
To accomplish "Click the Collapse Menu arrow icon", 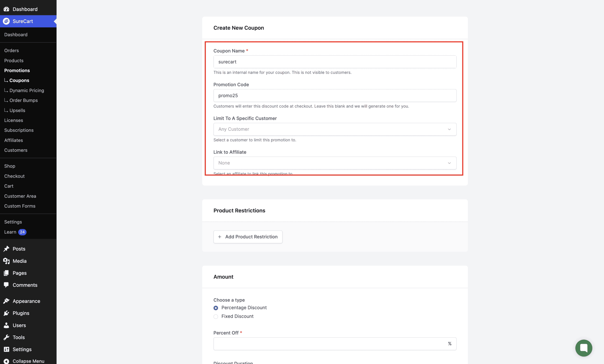I will coord(6,361).
